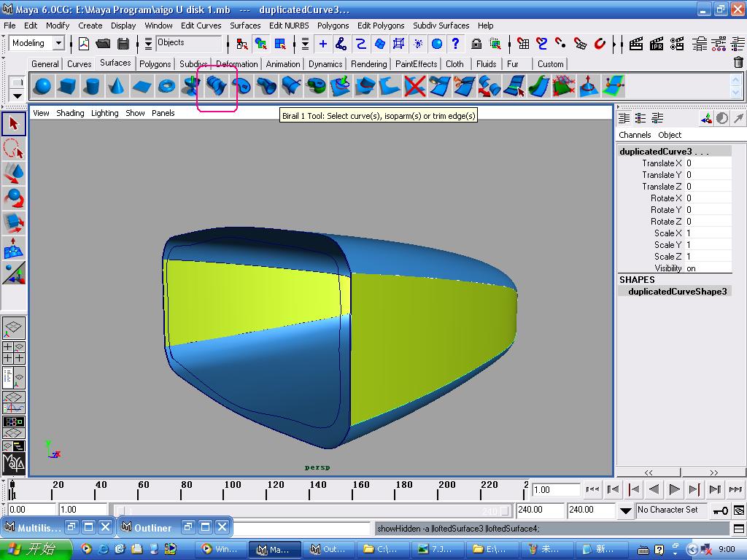Click the Windows Start button
The image size is (747, 560).
[x=35, y=549]
